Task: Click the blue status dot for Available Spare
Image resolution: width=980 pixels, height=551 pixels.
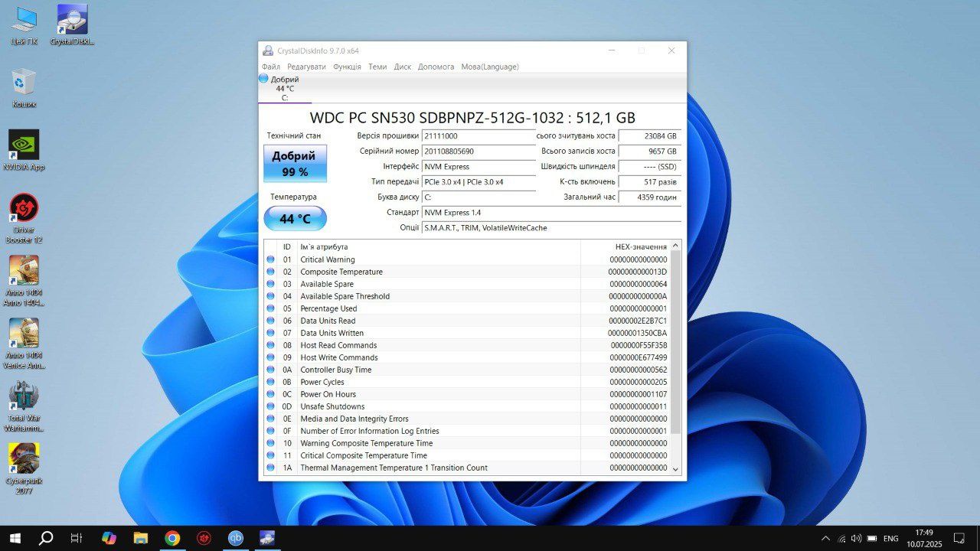Action: click(x=270, y=284)
